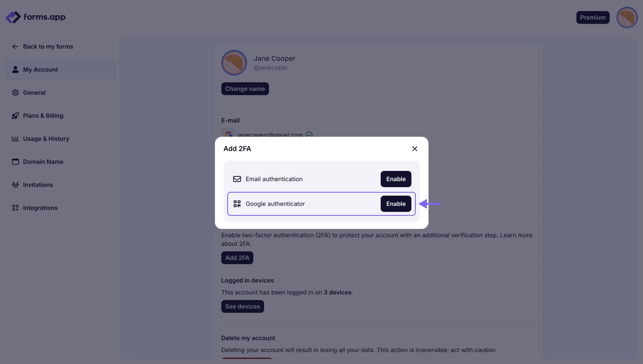Click the General settings gear icon
Screen dimensions: 643x364
15,92
